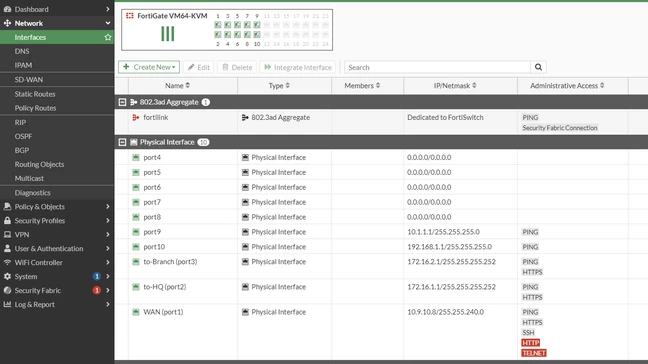Click the 10.9.10.8/255.255.240.0 address cell
Screen dimensions: 648x364
(446, 312)
